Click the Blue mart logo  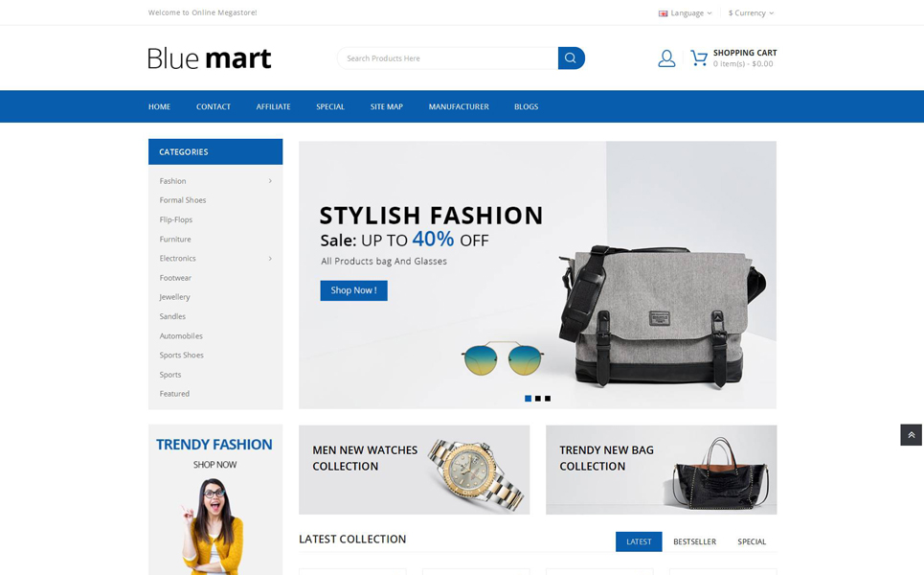point(209,58)
